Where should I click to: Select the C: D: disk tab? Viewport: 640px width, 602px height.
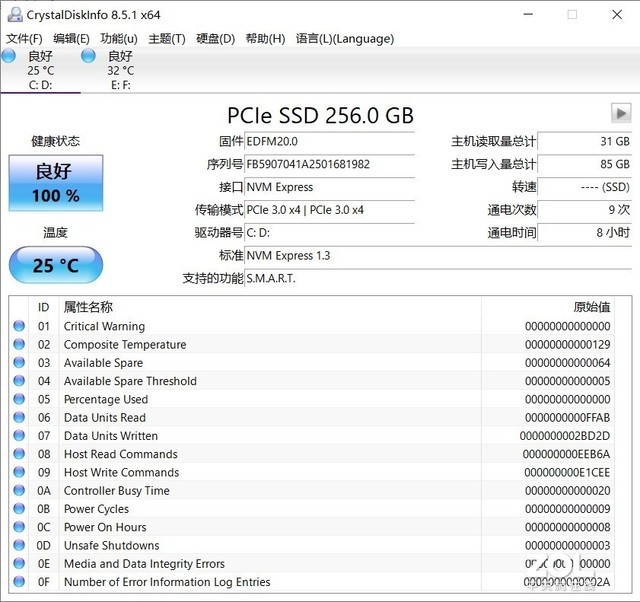40,71
